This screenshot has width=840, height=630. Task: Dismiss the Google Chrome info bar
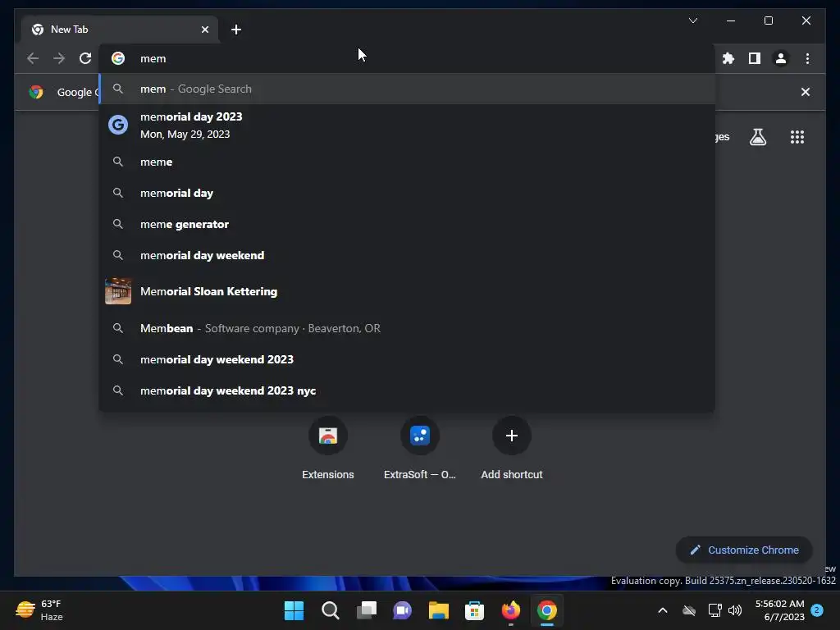(x=806, y=92)
